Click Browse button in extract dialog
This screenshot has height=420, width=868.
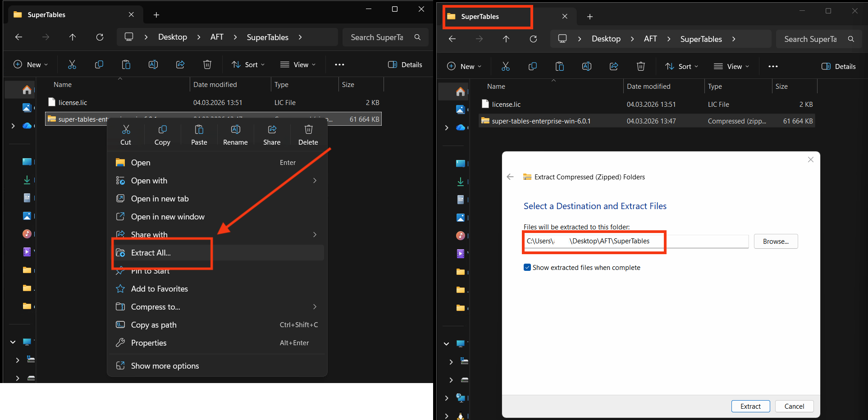776,242
